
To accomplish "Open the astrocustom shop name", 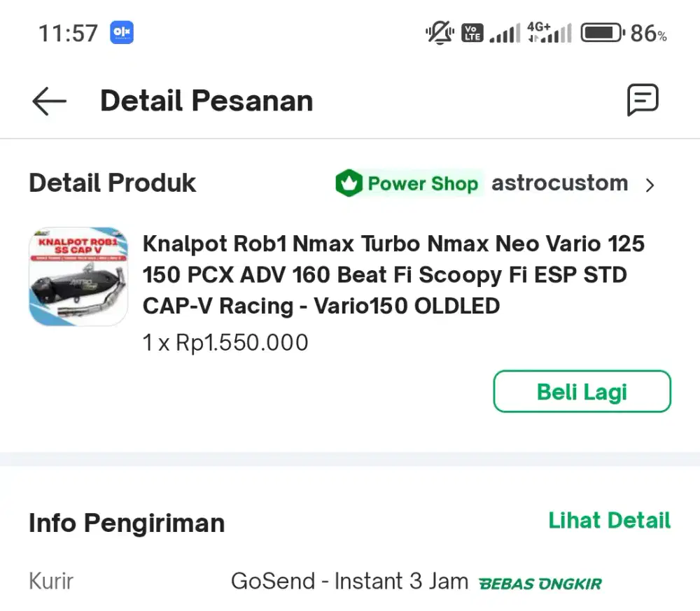I will (x=559, y=183).
